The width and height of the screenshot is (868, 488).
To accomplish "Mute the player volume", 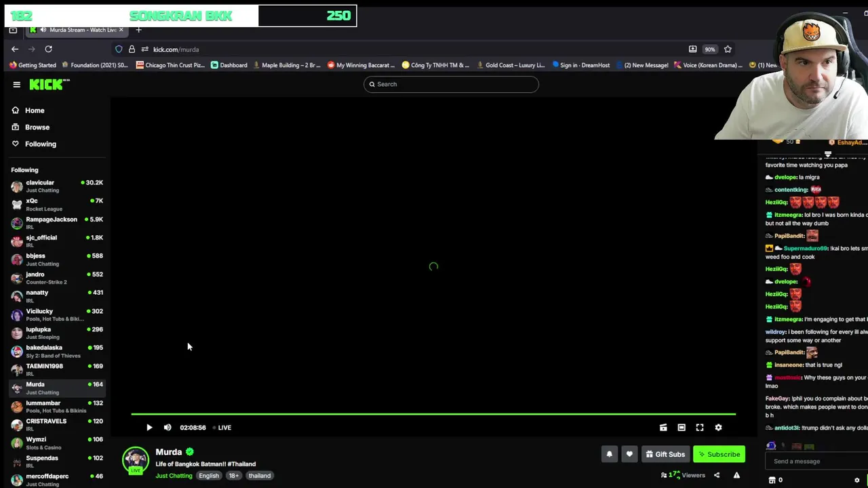I will pos(167,428).
